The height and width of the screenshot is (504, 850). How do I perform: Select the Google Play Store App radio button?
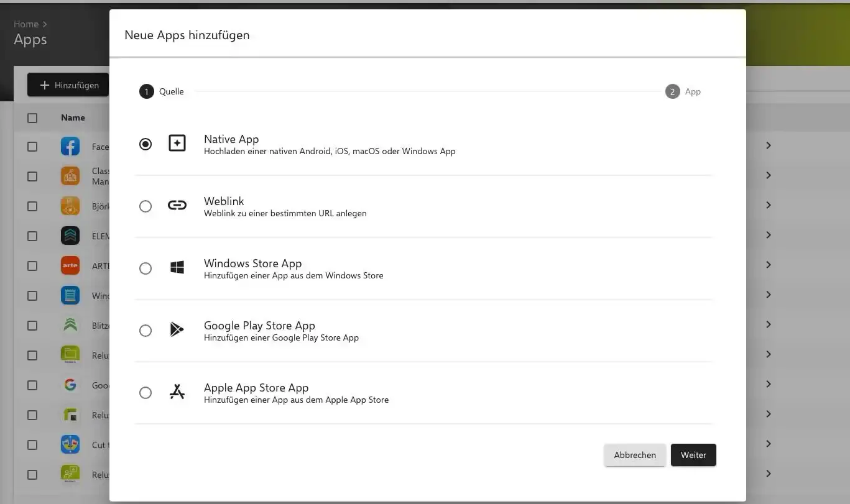pos(146,331)
